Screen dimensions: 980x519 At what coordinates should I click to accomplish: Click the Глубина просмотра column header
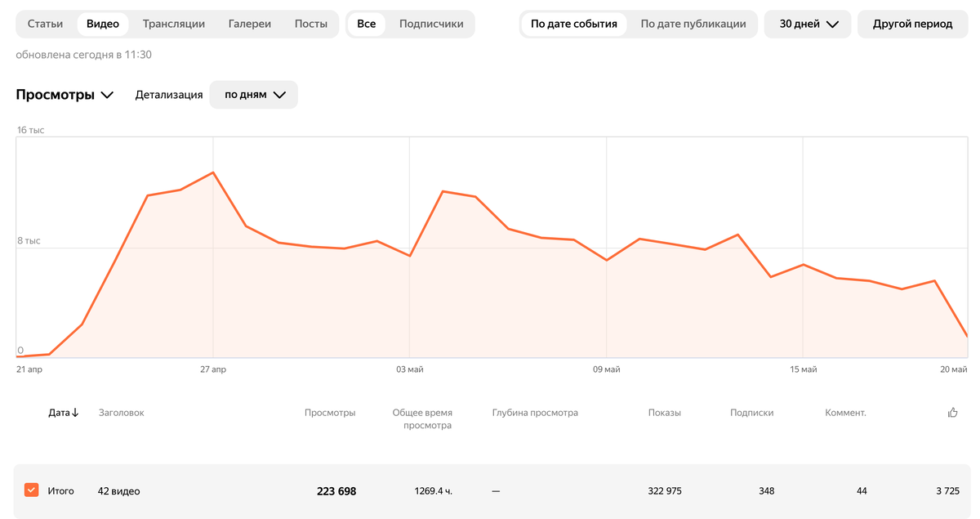(x=535, y=413)
